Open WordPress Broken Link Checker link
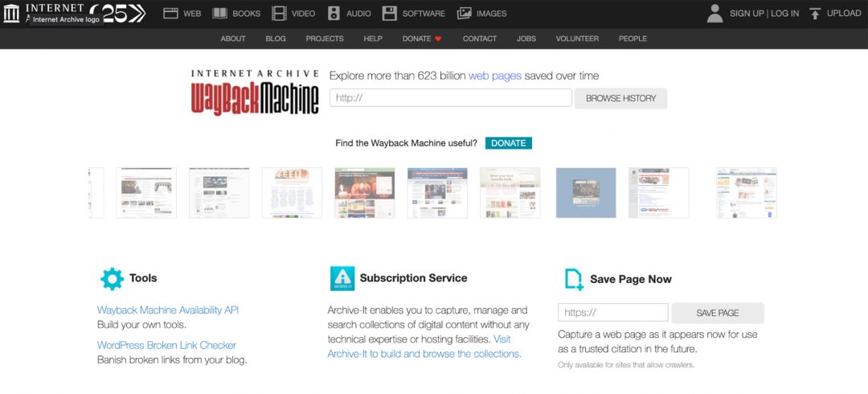Image resolution: width=868 pixels, height=394 pixels. point(166,345)
